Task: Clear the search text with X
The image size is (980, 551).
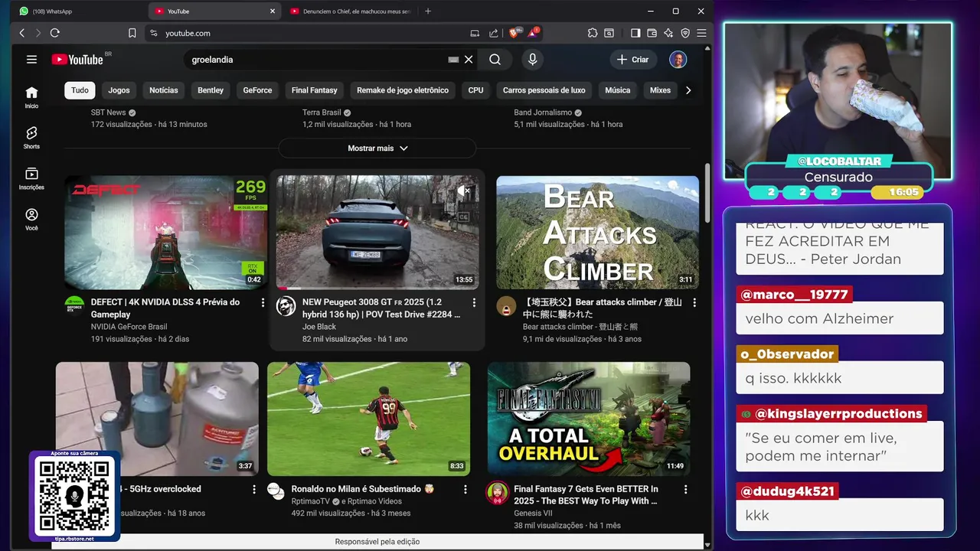Action: [469, 60]
